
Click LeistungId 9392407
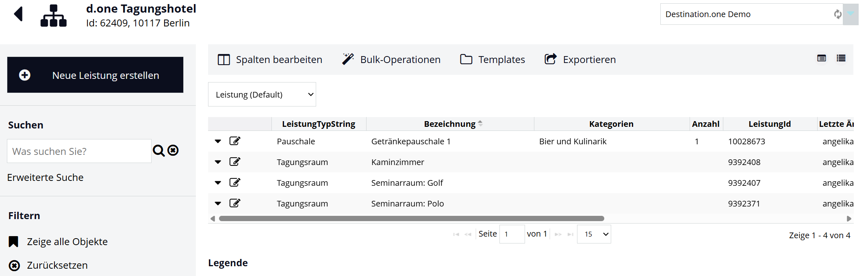click(x=744, y=183)
